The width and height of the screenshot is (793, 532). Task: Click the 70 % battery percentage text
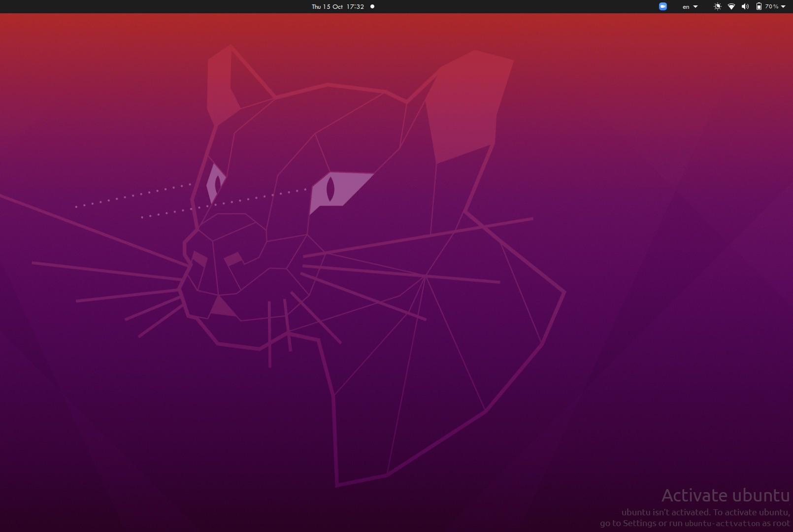point(772,6)
